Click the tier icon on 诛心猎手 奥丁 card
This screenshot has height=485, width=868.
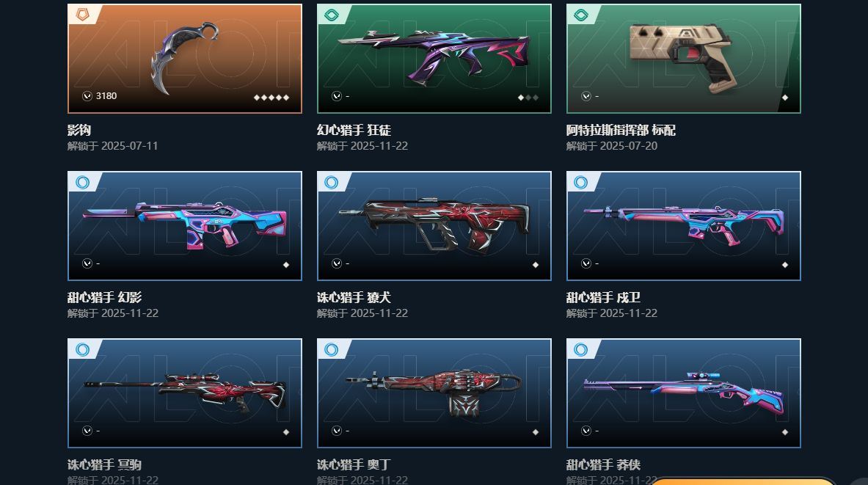(332, 349)
